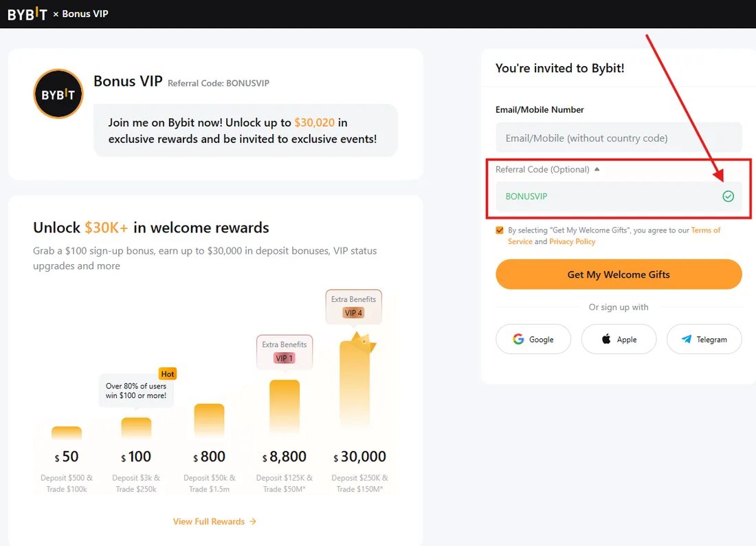The height and width of the screenshot is (546, 756).
Task: Click the $8,800 reward amount
Action: coord(285,457)
